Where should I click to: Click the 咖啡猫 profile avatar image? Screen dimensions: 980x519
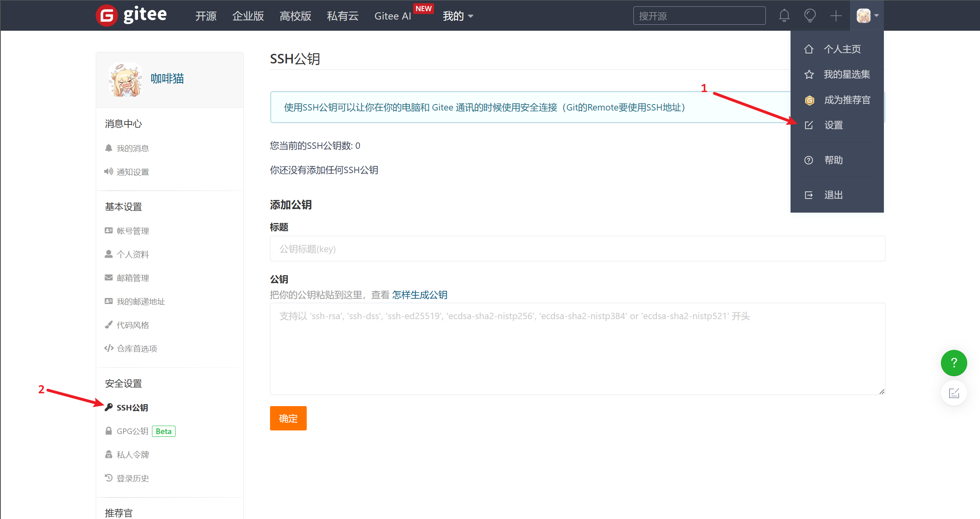tap(126, 79)
